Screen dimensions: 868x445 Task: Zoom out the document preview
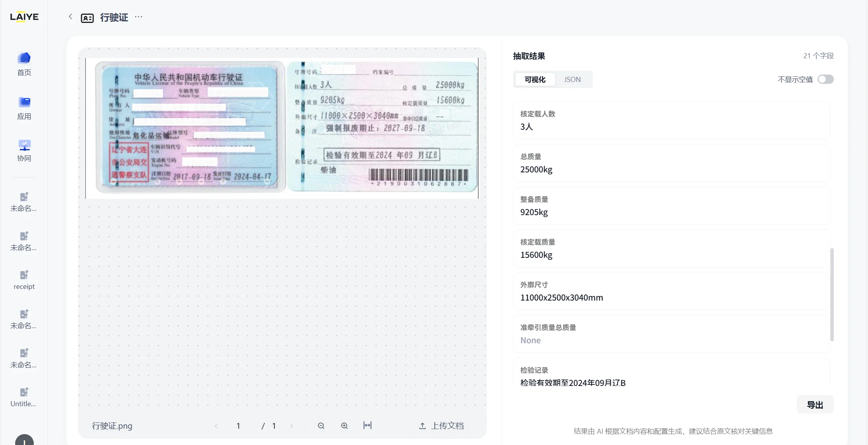pos(321,426)
